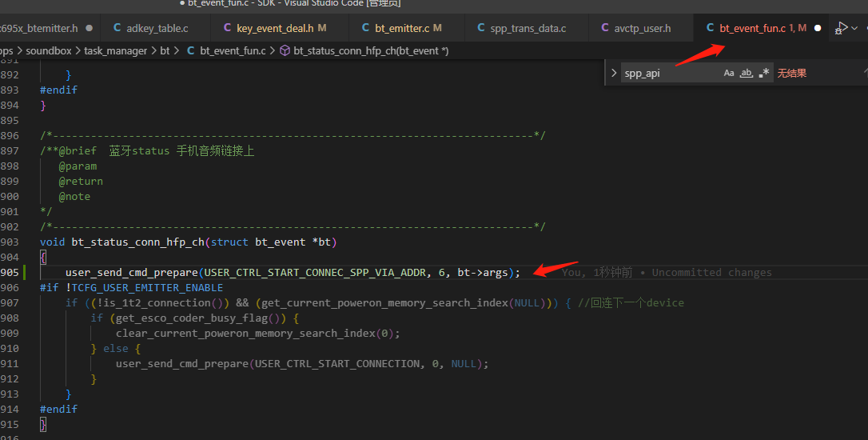
Task: Click unsaved dot on bt_event_fun.c tab
Action: (x=818, y=28)
